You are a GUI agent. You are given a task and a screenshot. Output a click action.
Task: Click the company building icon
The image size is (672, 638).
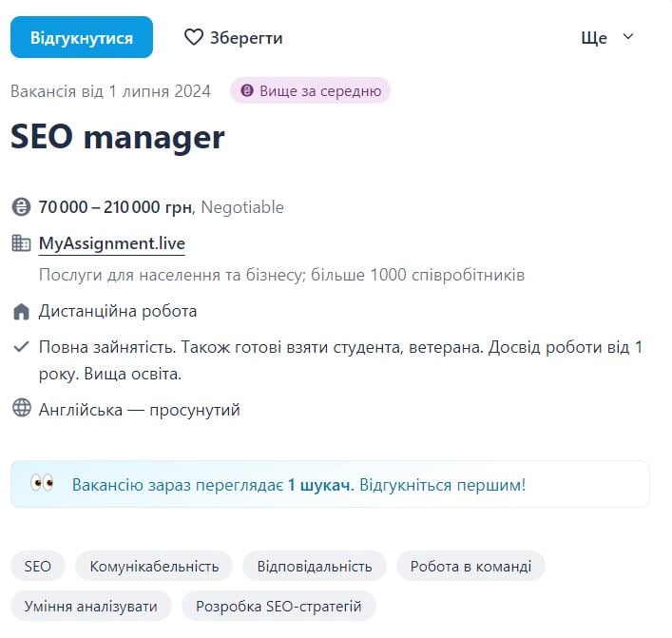(x=21, y=243)
